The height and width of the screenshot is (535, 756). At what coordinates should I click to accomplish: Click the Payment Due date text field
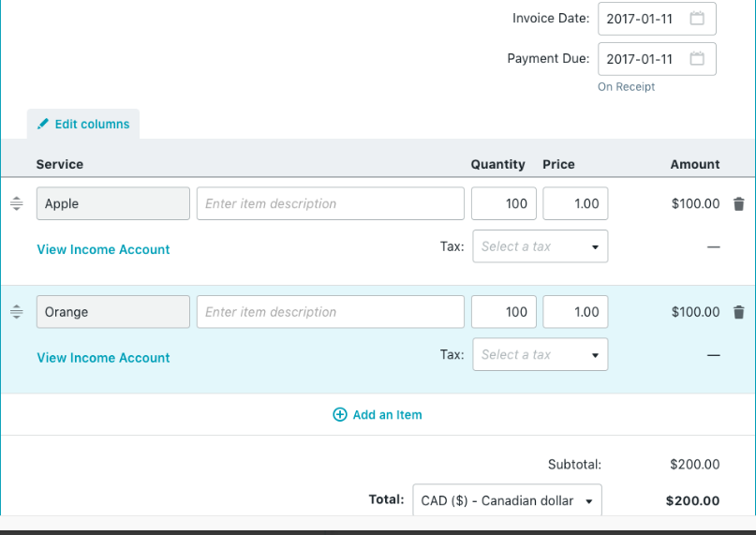657,59
